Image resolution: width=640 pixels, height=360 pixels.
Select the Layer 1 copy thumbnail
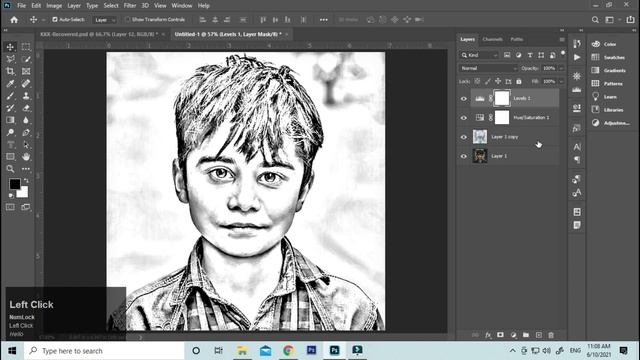480,137
